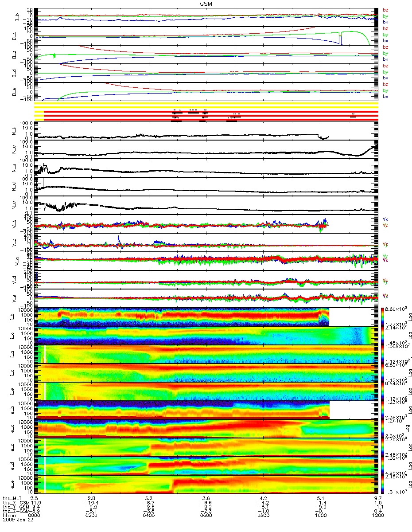
Task: Click the GSM plot title
Action: click(x=206, y=3)
